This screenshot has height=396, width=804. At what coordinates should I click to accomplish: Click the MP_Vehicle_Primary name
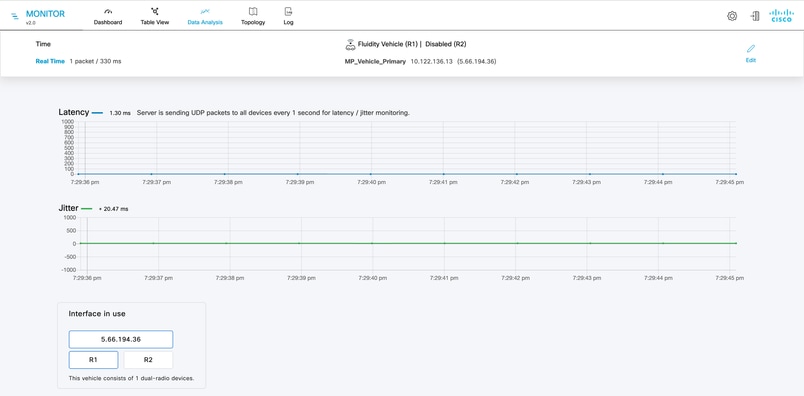pyautogui.click(x=375, y=62)
